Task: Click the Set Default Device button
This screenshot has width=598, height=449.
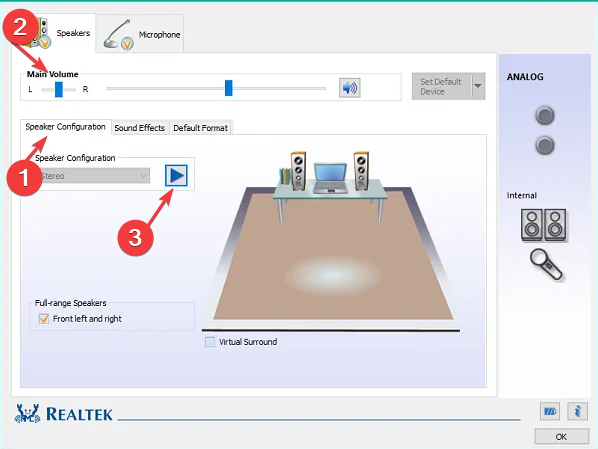Action: pyautogui.click(x=441, y=86)
